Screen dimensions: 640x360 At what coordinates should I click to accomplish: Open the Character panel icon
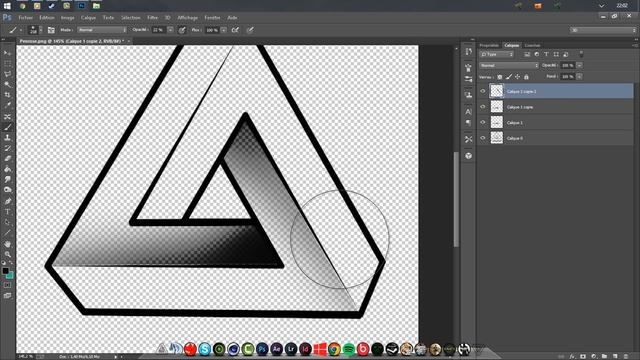pos(468,111)
